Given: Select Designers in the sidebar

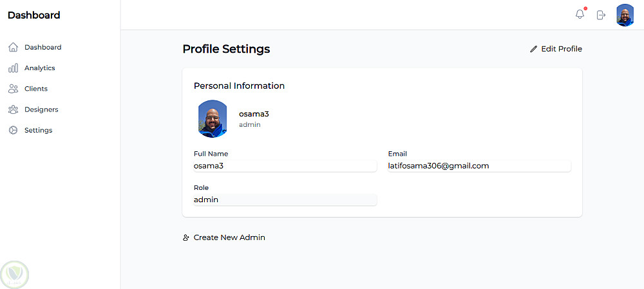Looking at the screenshot, I should [41, 109].
